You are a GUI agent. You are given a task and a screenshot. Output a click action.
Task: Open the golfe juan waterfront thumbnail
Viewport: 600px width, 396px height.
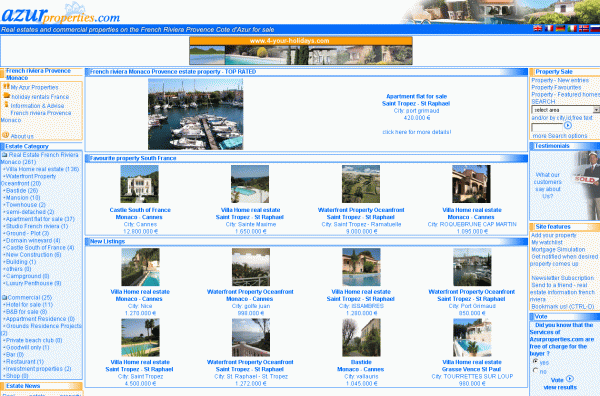(251, 267)
